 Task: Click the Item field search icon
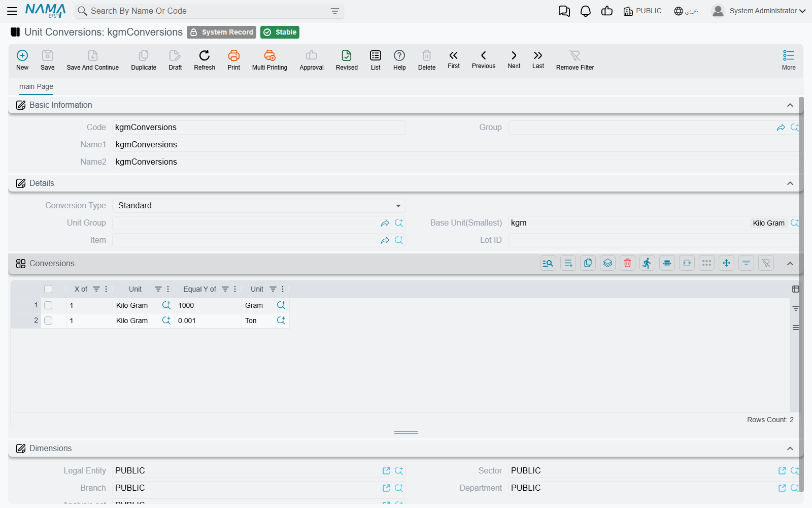tap(399, 240)
